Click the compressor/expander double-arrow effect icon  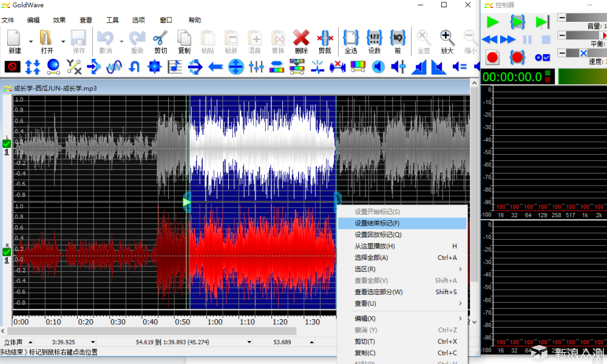coord(33,67)
